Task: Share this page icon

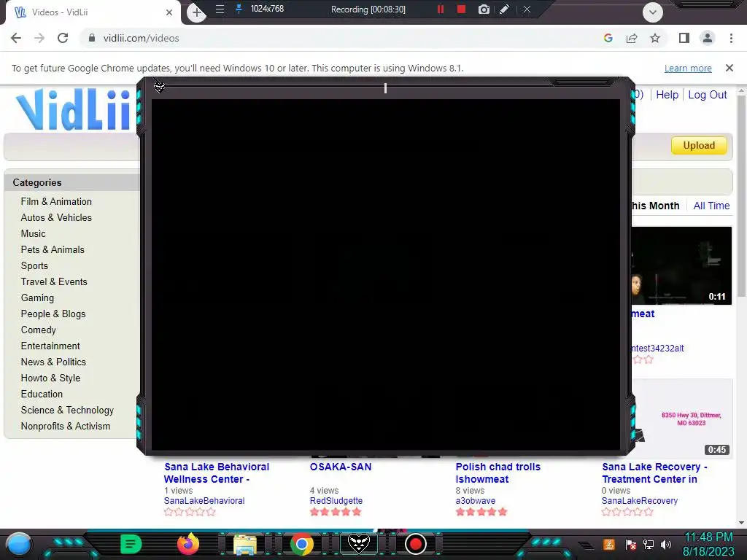Action: click(632, 38)
